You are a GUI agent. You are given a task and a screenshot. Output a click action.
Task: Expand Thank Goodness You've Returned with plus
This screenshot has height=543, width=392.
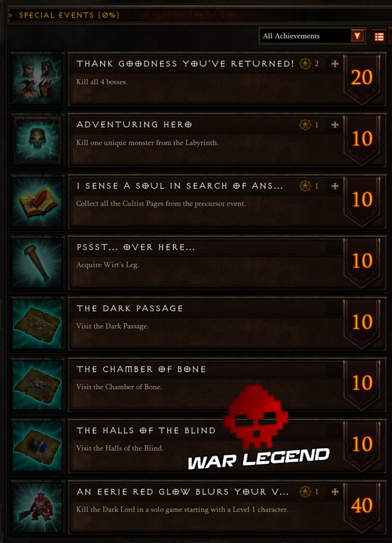[x=335, y=64]
